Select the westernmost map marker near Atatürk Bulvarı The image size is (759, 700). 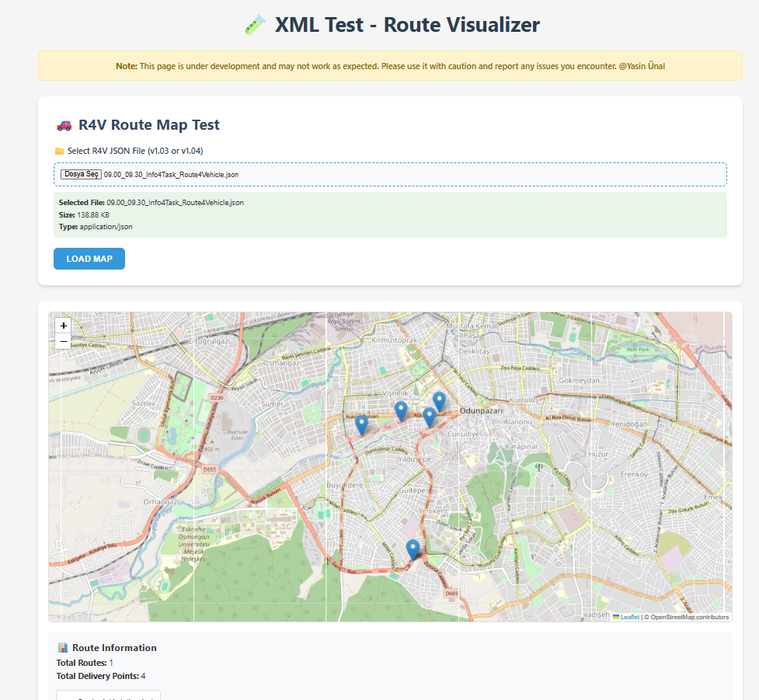point(361,426)
